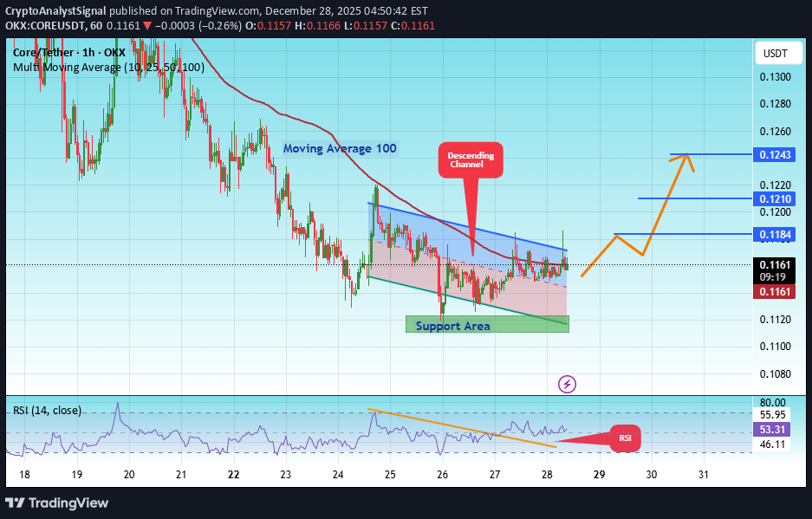Open the Multi Moving Average indicator legend
This screenshot has height=519, width=812.
tap(109, 68)
